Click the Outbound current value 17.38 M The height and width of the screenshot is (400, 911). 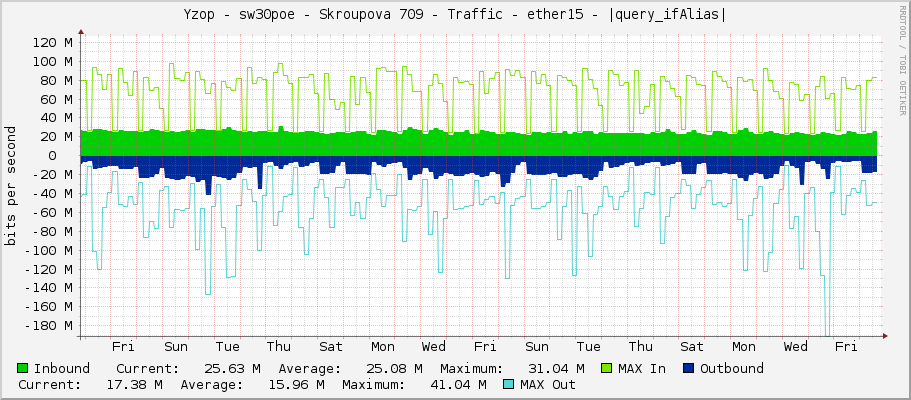coord(135,385)
